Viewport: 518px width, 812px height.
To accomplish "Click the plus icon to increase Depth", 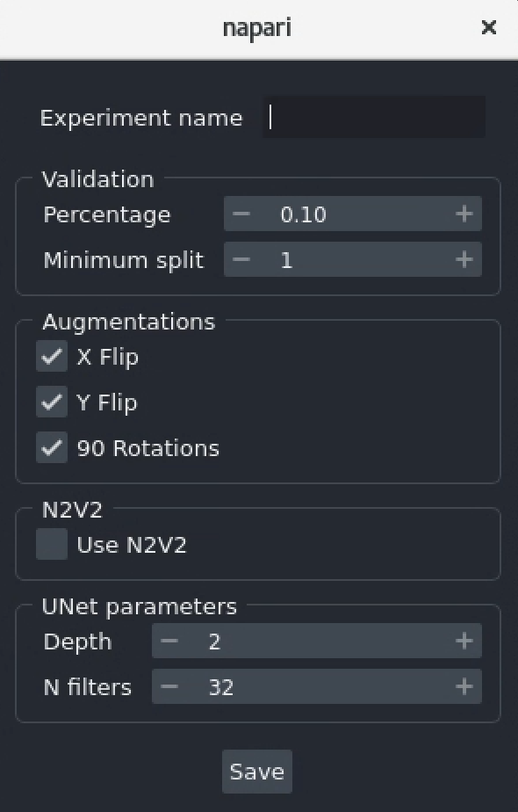I will coord(465,641).
